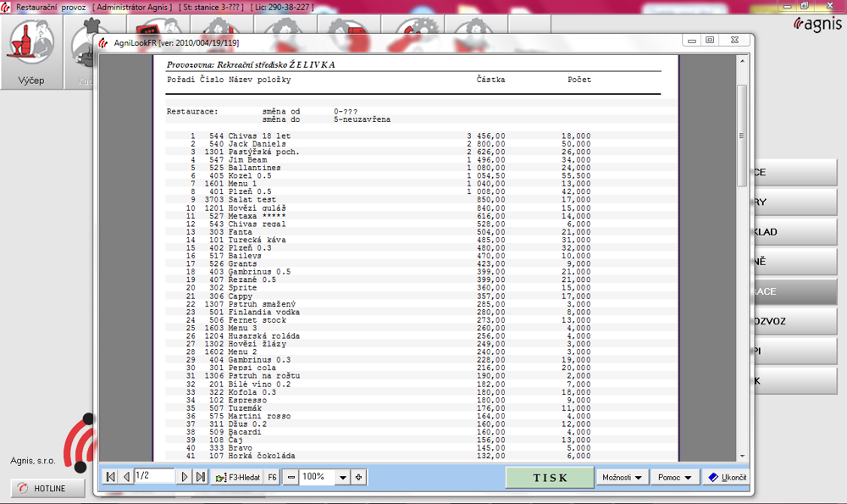The width and height of the screenshot is (847, 504).
Task: Click the 100% zoom value field
Action: coord(318,476)
